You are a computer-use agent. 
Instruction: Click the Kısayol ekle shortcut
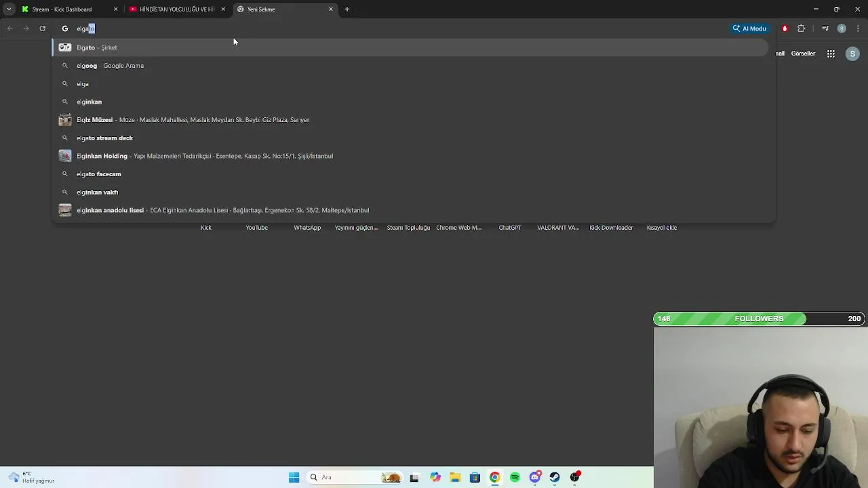[x=662, y=228]
